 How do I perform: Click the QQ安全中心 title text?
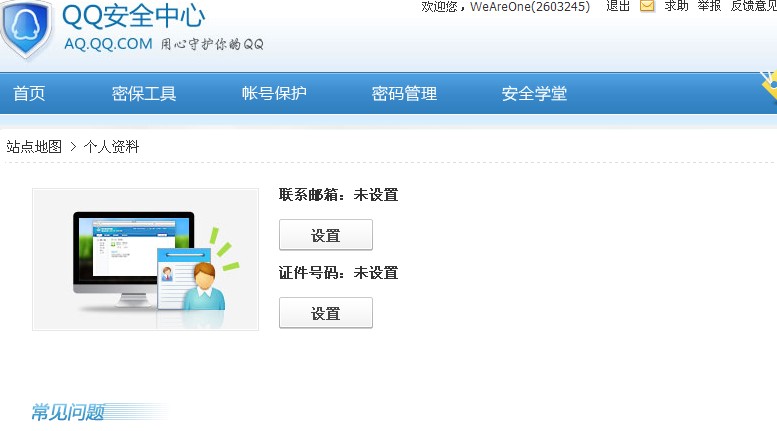133,15
